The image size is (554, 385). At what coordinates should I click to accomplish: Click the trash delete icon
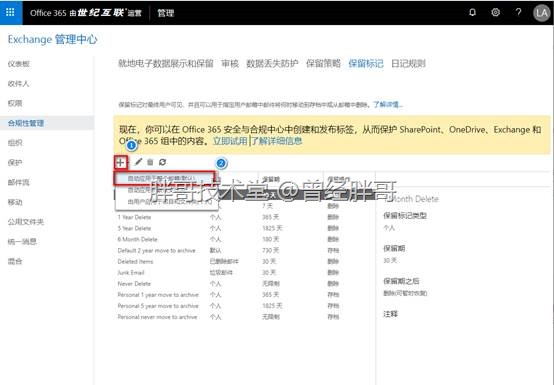[x=150, y=162]
